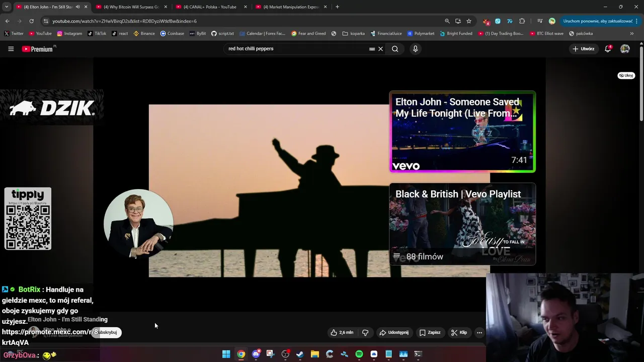Image resolution: width=644 pixels, height=362 pixels.
Task: Show more bookmarks chevron
Action: (632, 34)
